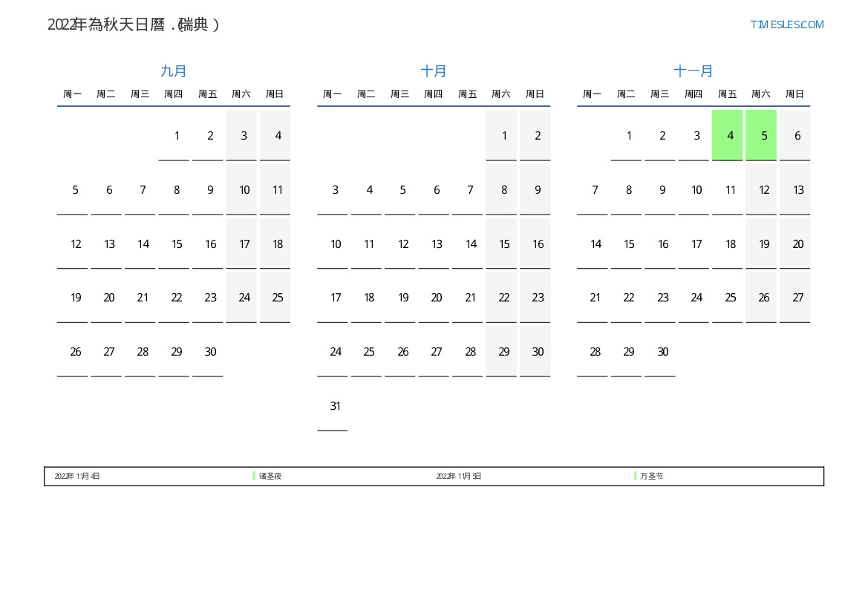868x614 pixels.
Task: Click the 十一月 month heading
Action: point(694,71)
